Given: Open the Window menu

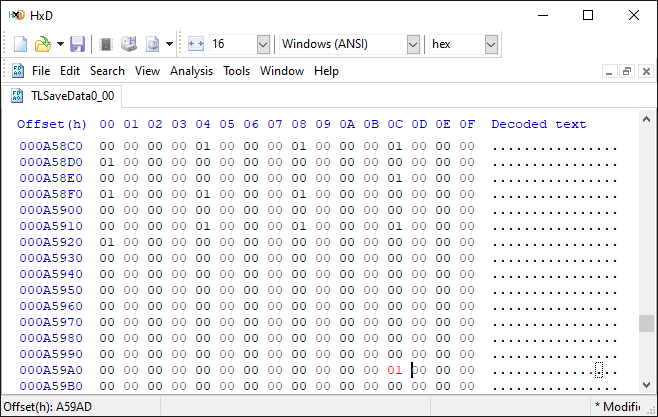Looking at the screenshot, I should point(282,71).
